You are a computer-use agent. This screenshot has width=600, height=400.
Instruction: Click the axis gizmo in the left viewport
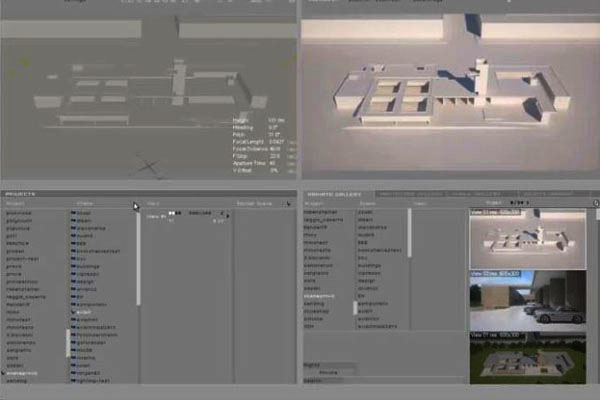point(150,168)
